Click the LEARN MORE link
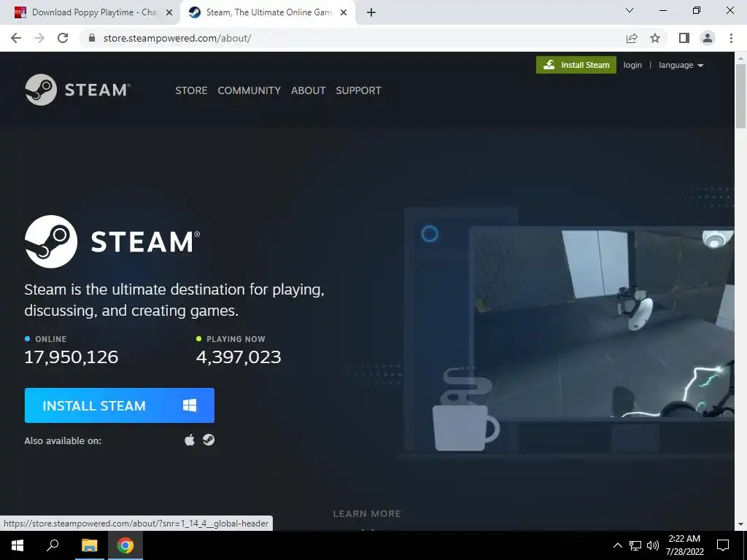 (367, 514)
